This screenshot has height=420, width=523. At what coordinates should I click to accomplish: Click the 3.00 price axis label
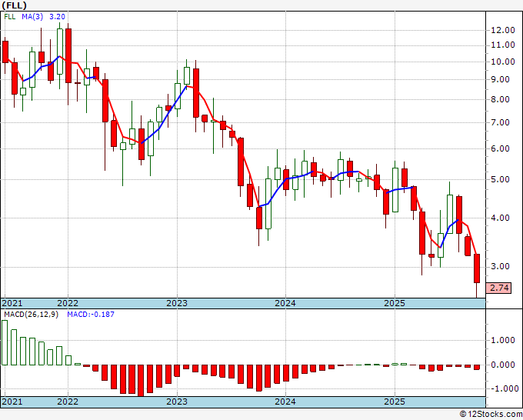[501, 266]
